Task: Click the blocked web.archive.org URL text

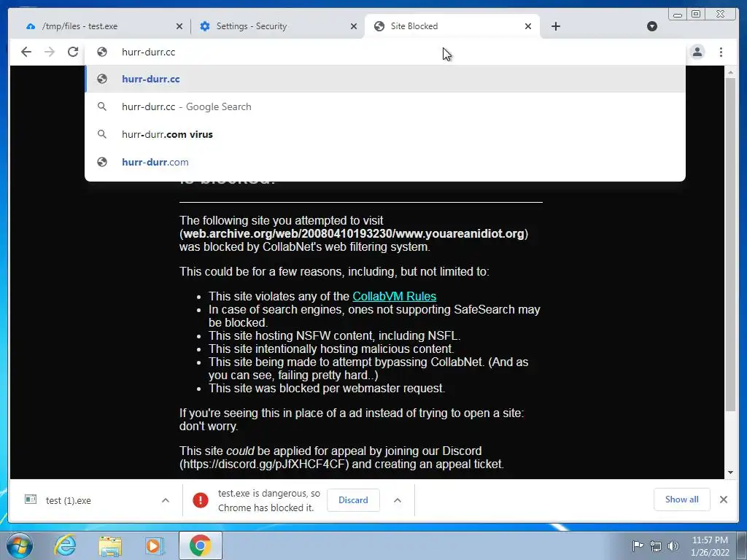Action: [354, 234]
